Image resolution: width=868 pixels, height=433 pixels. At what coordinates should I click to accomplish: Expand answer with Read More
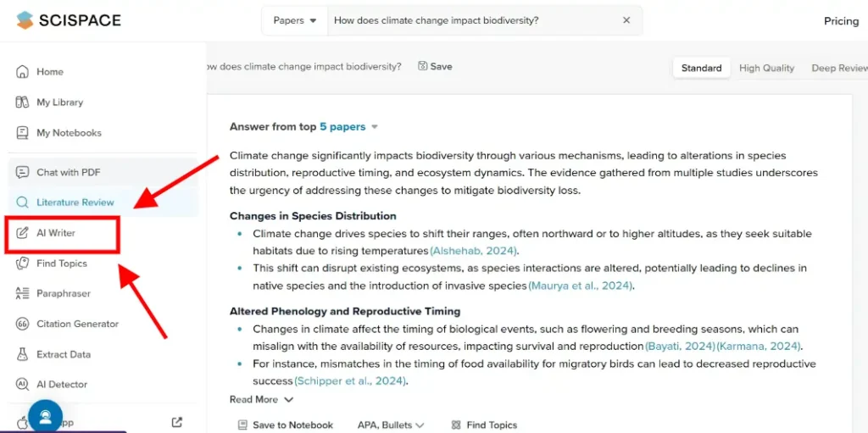pyautogui.click(x=261, y=399)
